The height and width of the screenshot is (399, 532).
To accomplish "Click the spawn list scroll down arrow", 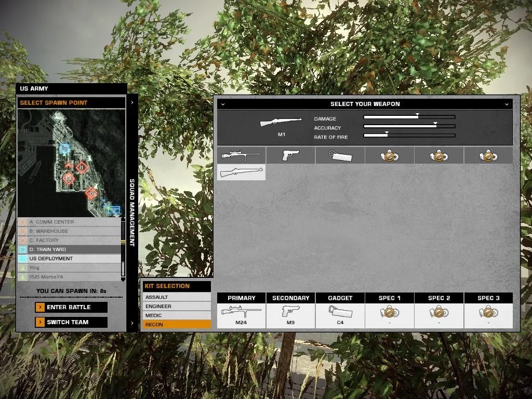I will click(x=123, y=280).
